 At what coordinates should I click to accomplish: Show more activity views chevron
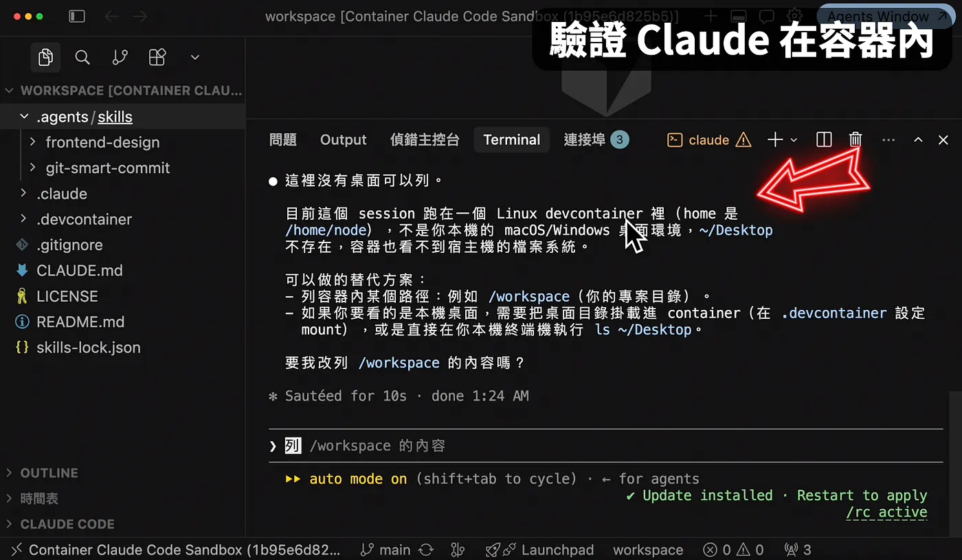pyautogui.click(x=194, y=58)
